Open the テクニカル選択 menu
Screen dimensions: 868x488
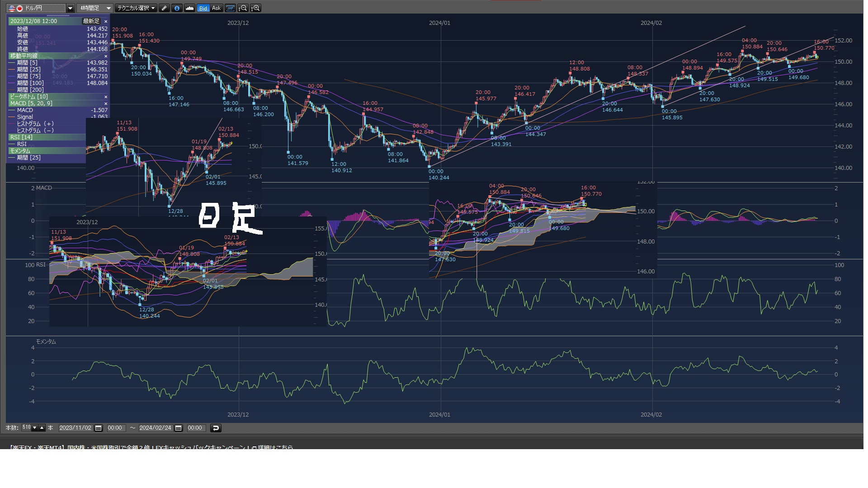136,8
